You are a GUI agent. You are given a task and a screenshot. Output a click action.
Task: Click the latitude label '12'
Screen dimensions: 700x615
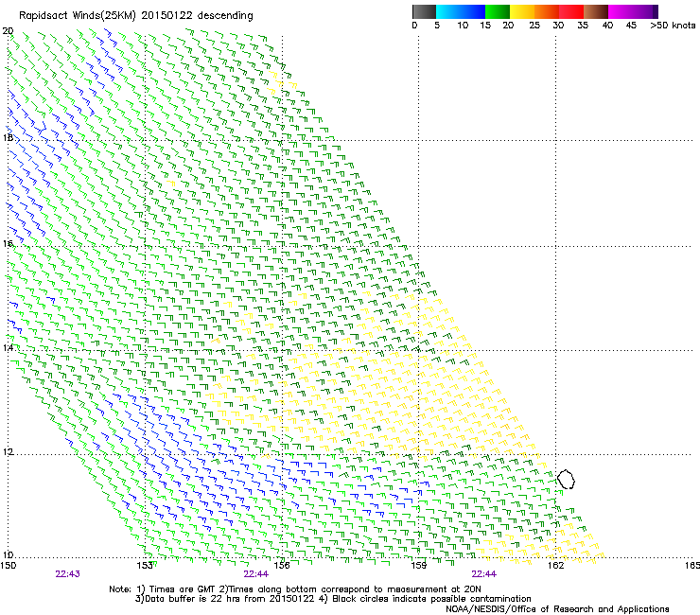pos(8,451)
